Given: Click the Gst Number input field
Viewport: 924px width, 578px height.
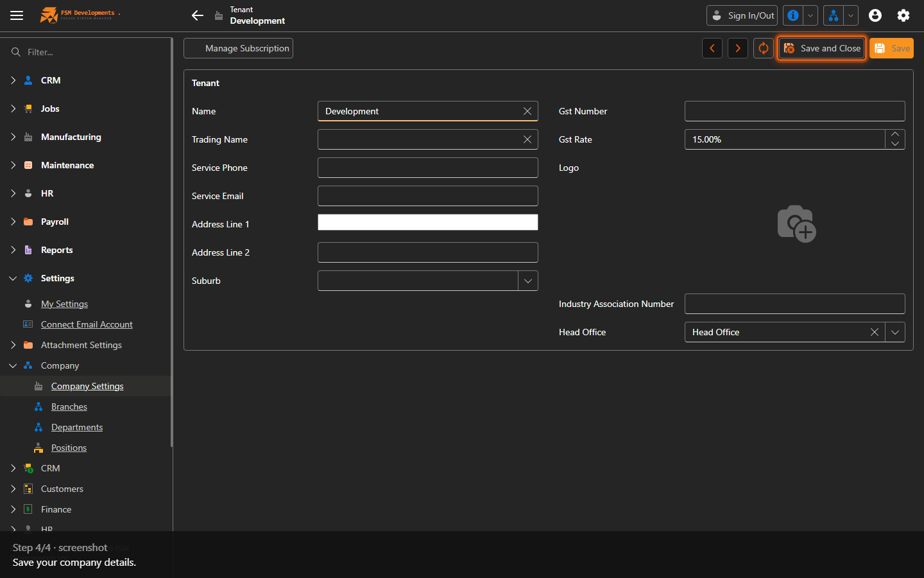Looking at the screenshot, I should (x=795, y=111).
